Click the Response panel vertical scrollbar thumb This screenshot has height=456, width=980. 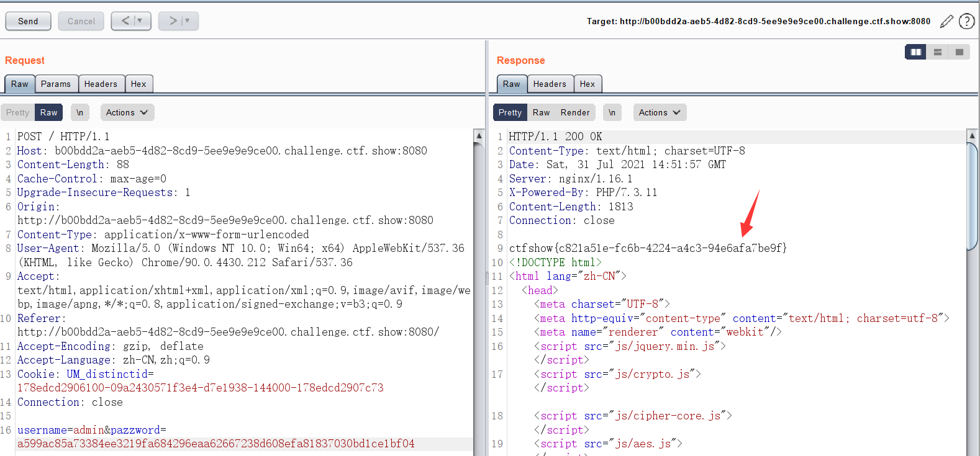pyautogui.click(x=973, y=195)
